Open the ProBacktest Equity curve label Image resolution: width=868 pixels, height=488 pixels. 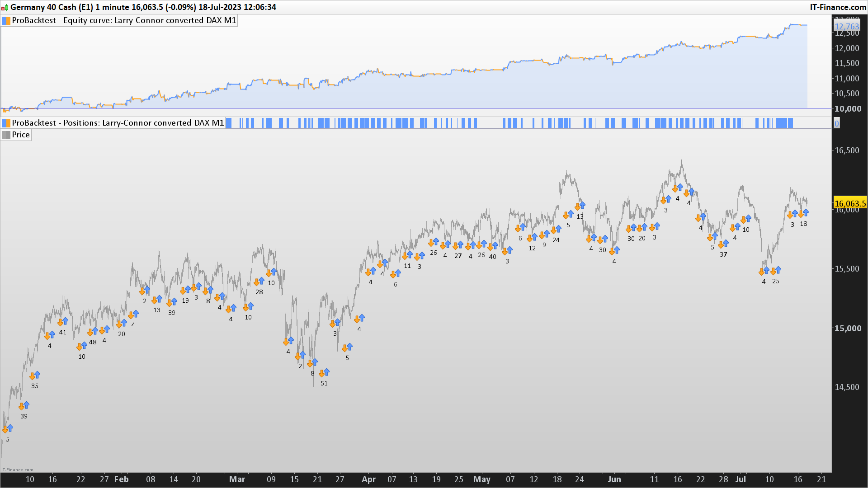tap(124, 20)
